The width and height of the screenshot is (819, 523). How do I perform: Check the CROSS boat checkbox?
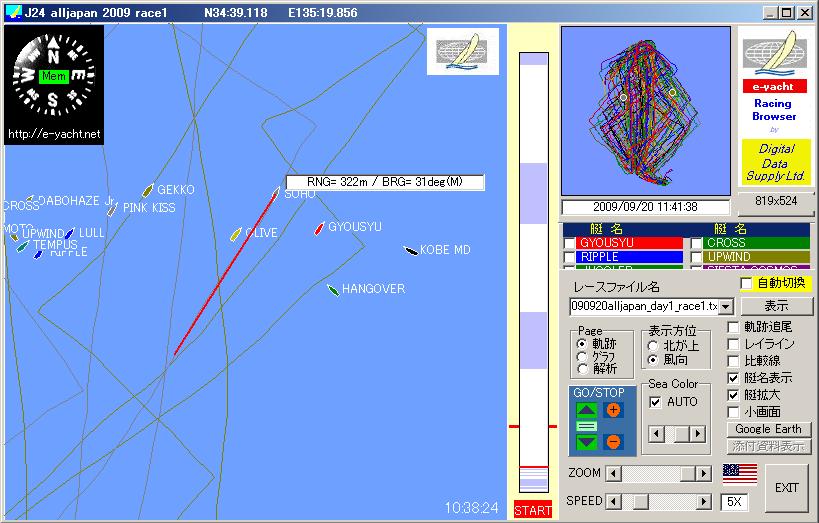[x=696, y=243]
